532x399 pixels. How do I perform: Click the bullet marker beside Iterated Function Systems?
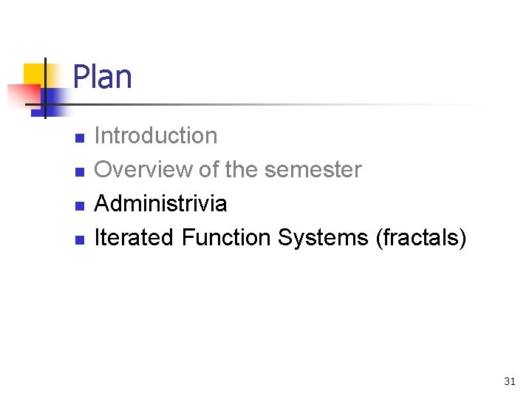[x=80, y=240]
